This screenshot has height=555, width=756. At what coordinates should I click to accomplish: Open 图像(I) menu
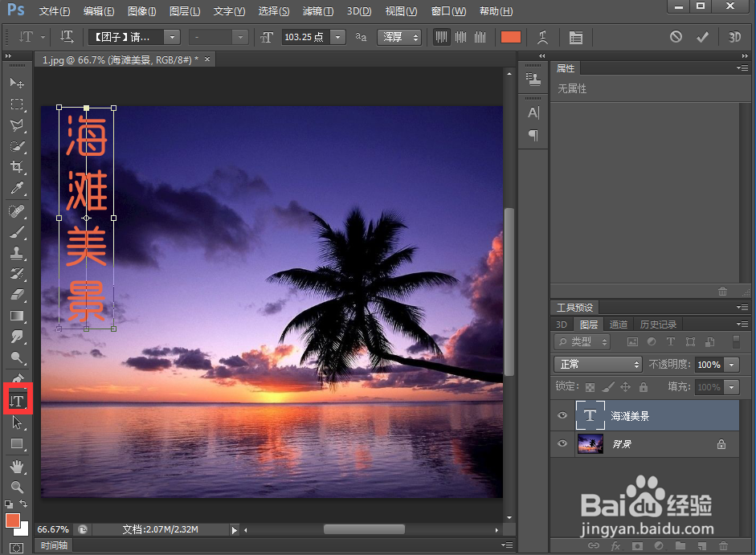(x=141, y=10)
